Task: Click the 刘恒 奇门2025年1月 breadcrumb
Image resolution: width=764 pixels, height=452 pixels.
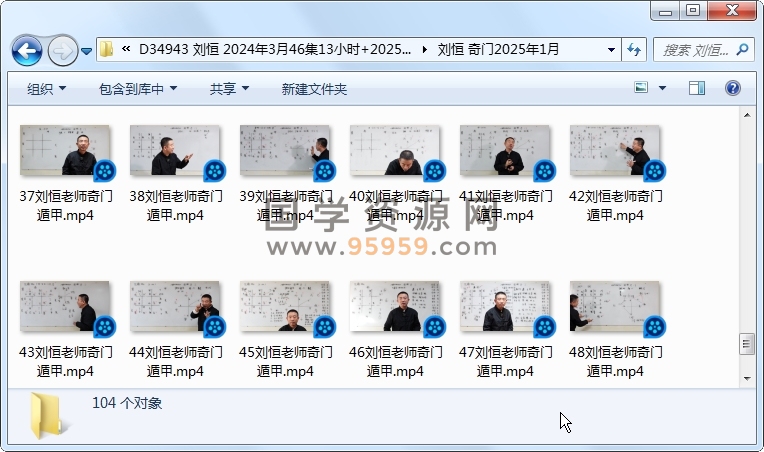Action: pyautogui.click(x=498, y=49)
